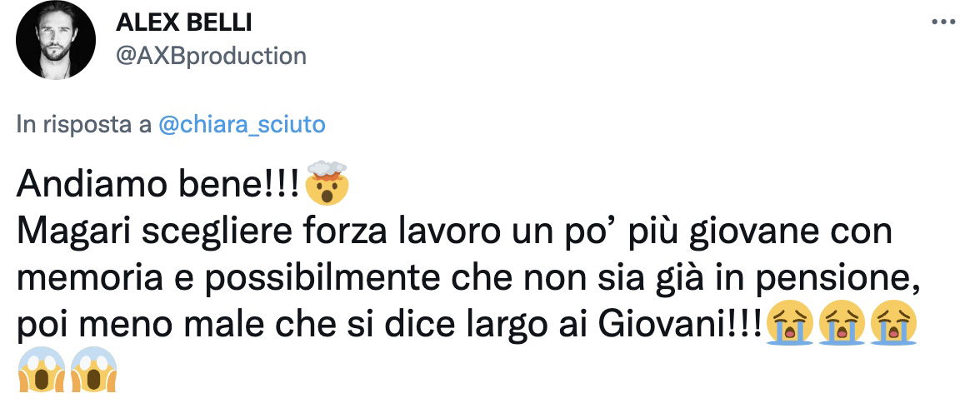The image size is (980, 413).
Task: Click Alex Belli's profile avatar photo
Action: tap(56, 39)
